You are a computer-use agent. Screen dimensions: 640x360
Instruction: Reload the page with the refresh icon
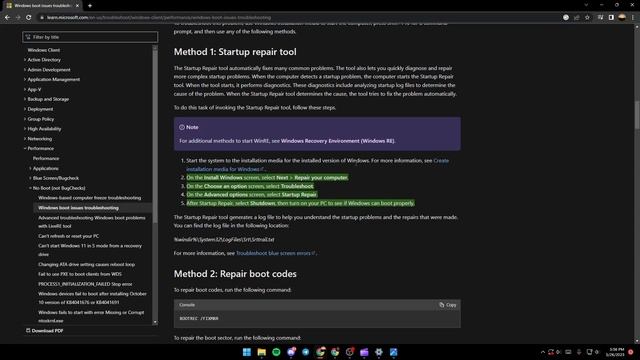[x=29, y=18]
